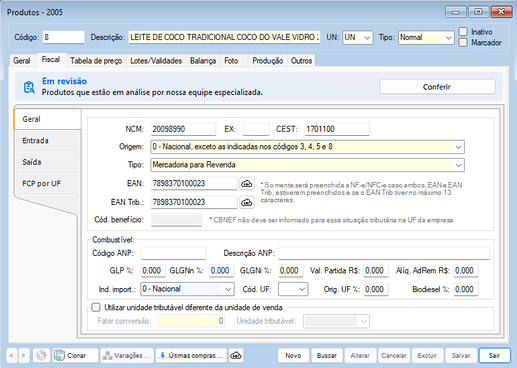
Task: Click the Sair button
Action: point(494,356)
